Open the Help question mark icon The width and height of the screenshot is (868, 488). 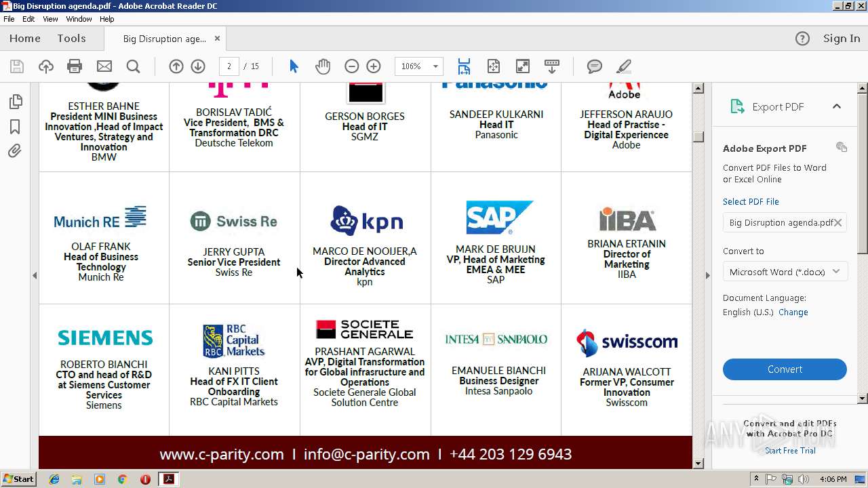(x=802, y=39)
